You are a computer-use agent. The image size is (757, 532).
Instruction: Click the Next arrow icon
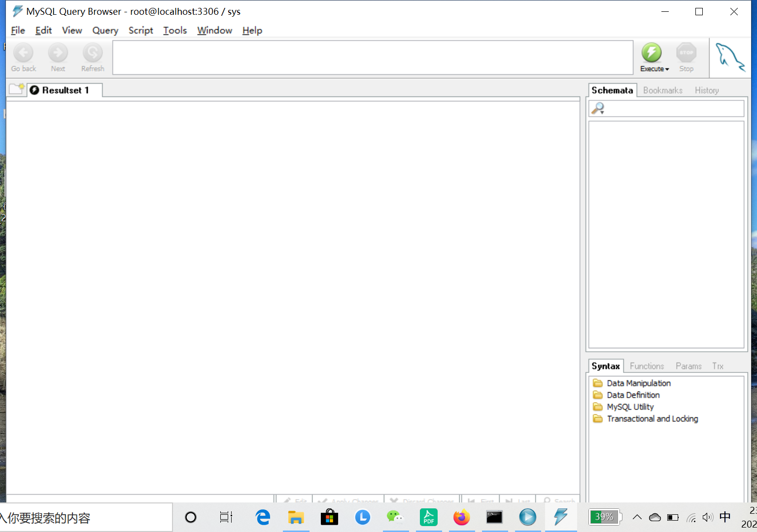point(58,52)
